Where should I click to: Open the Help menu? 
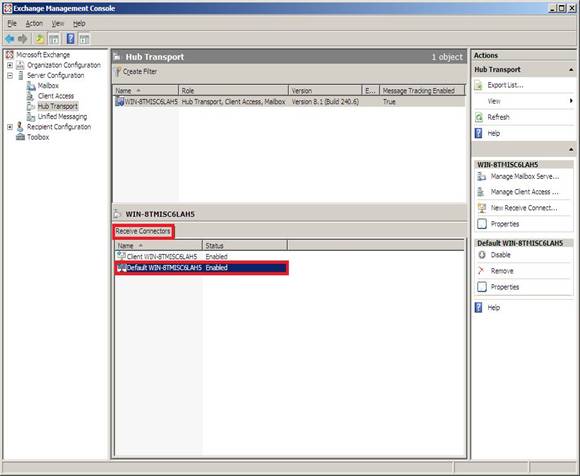(79, 24)
